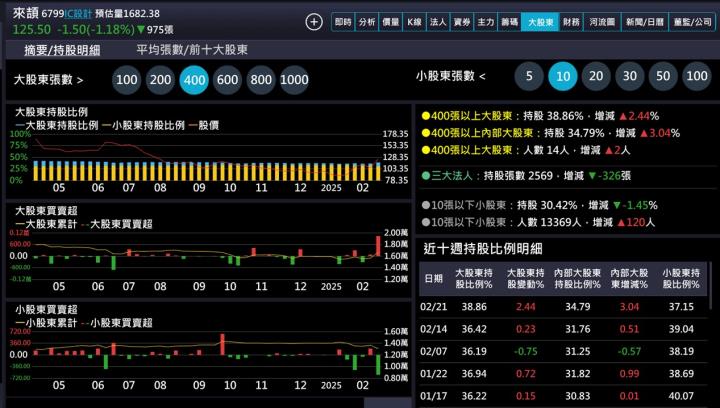Click the 三大法人 持股張數 2569 line
720x408 pixels.
pyautogui.click(x=526, y=176)
